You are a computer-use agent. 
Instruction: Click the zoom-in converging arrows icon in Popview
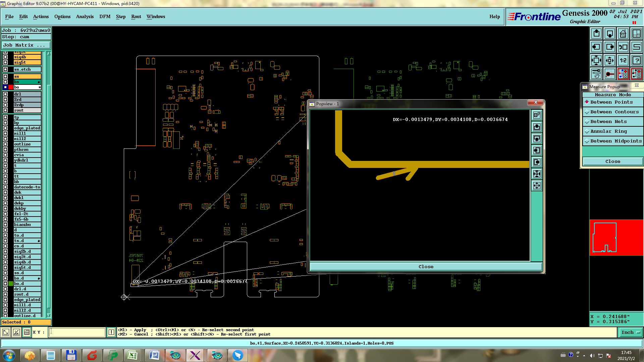[x=537, y=174]
